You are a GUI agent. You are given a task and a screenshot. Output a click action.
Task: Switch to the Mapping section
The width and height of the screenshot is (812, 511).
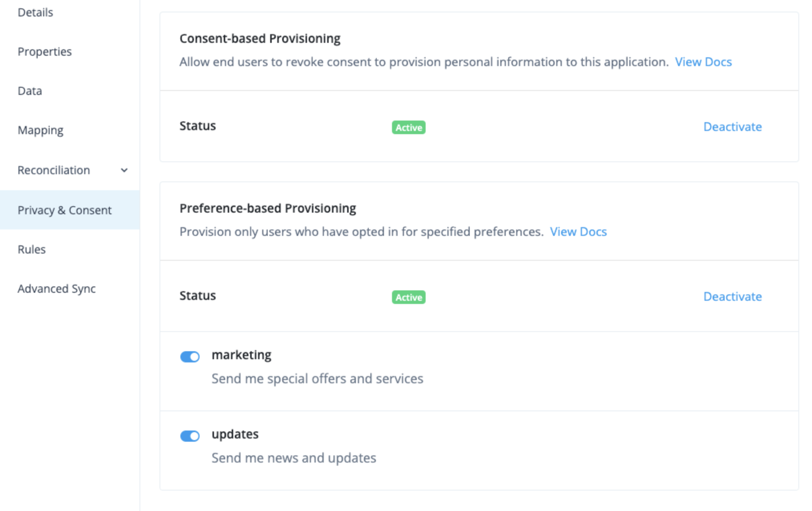pyautogui.click(x=40, y=130)
